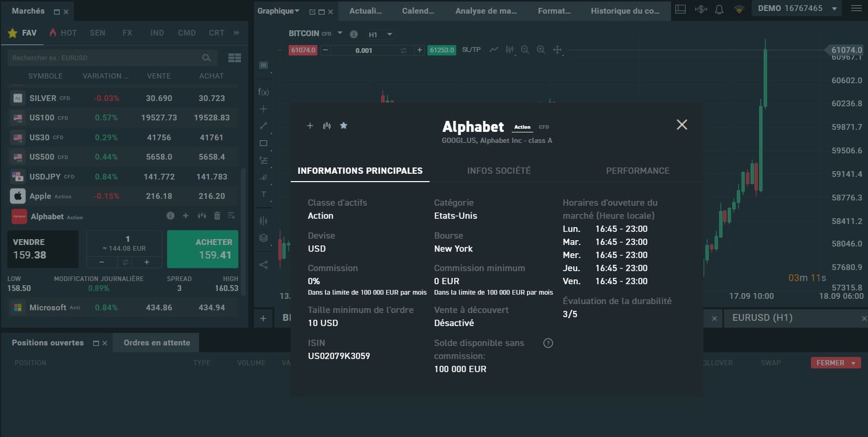Screen dimensions: 868x437
Task: Select the Microsoft stock row
Action: 124,308
